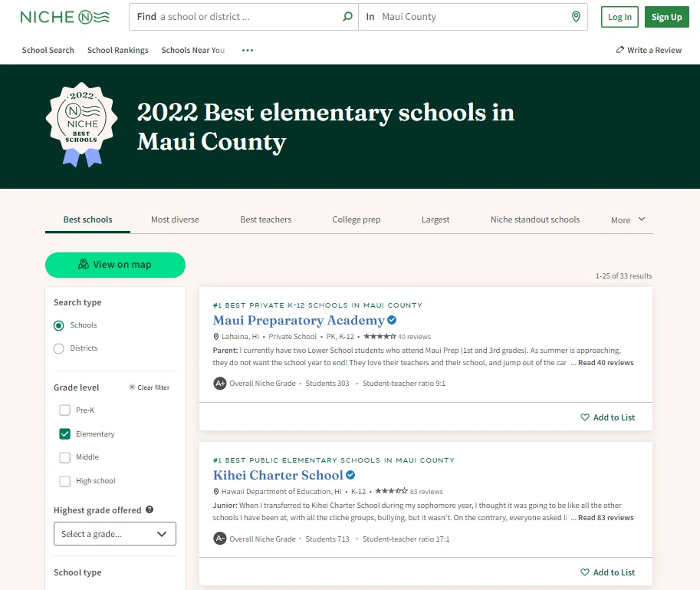Click the A- grade badge for Kihei Charter School
This screenshot has width=700, height=590.
[219, 539]
